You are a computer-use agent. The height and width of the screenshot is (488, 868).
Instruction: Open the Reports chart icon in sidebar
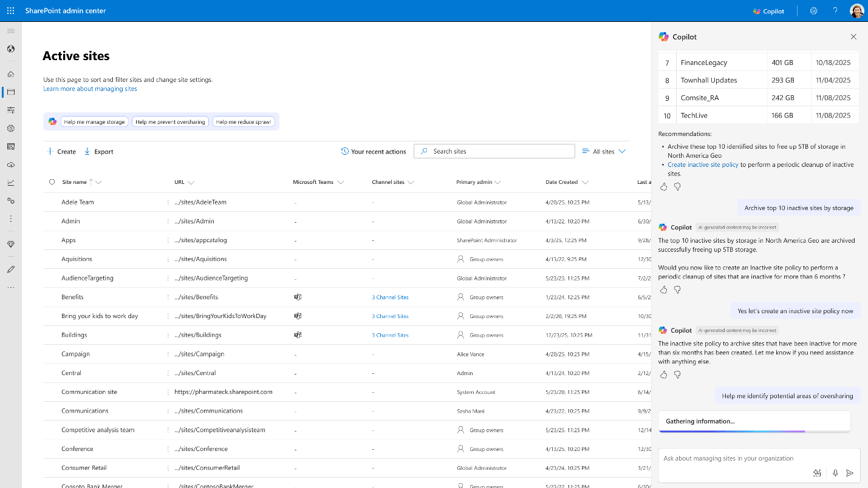pos(10,182)
